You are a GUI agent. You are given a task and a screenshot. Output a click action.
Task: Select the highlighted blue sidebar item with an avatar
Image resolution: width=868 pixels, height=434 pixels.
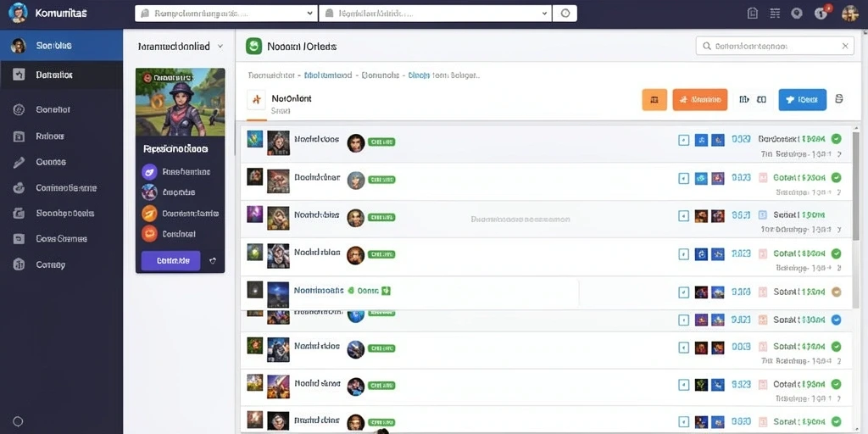(61, 46)
